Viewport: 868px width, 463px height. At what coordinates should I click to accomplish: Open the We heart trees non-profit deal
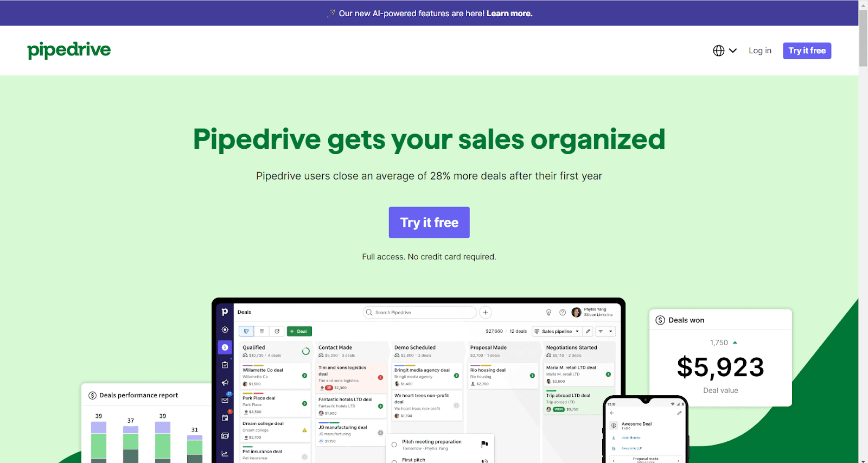point(427,405)
